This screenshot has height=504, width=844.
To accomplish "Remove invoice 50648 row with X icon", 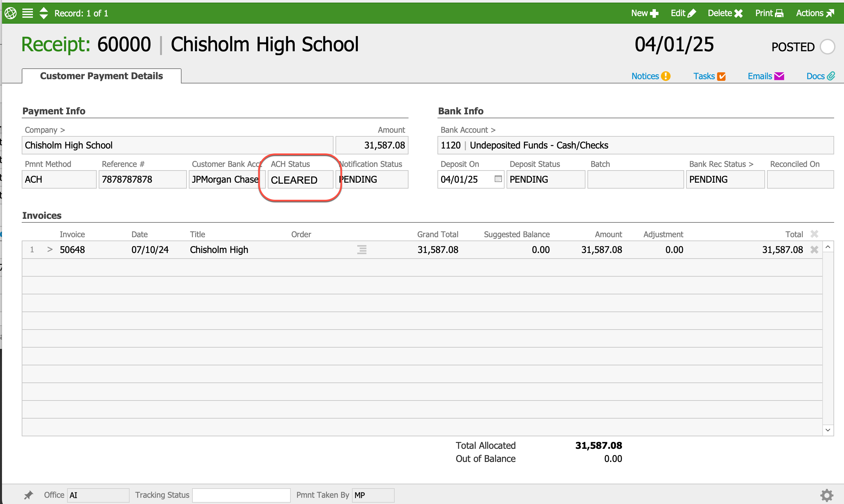I will (x=814, y=250).
